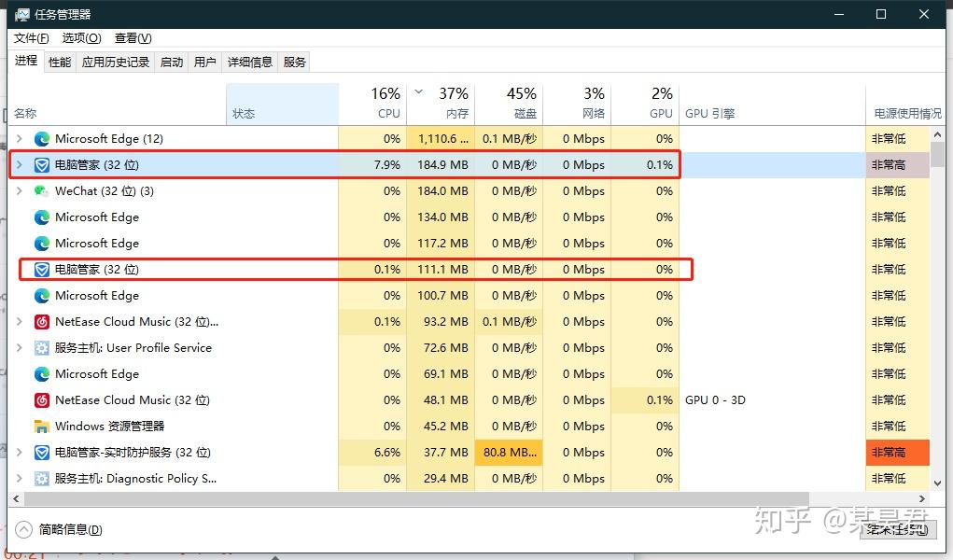Click the 任务管理器 title bar icon
Image resolution: width=953 pixels, height=560 pixels.
coord(21,15)
